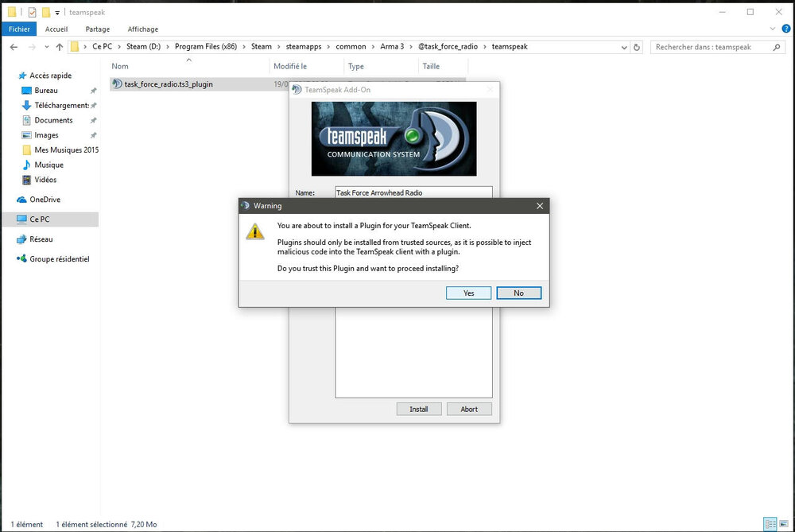Navigate to Steam (D:) in breadcrumb
Image resolution: width=795 pixels, height=532 pixels.
coord(143,47)
